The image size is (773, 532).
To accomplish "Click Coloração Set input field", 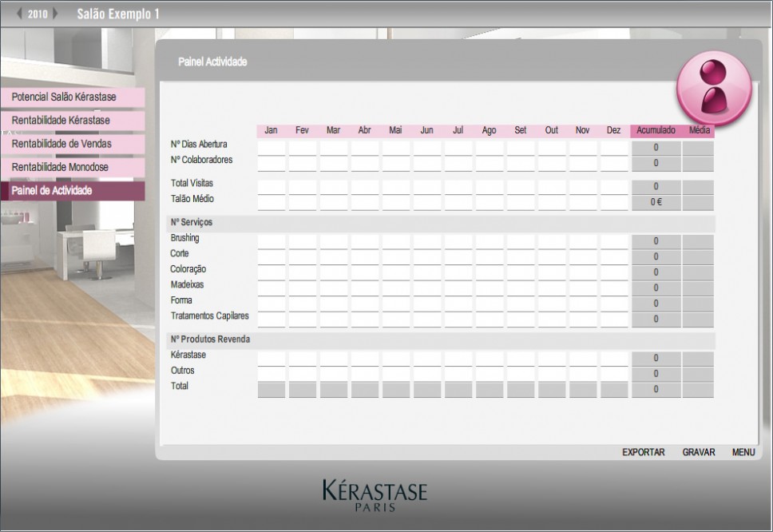I will pyautogui.click(x=521, y=272).
